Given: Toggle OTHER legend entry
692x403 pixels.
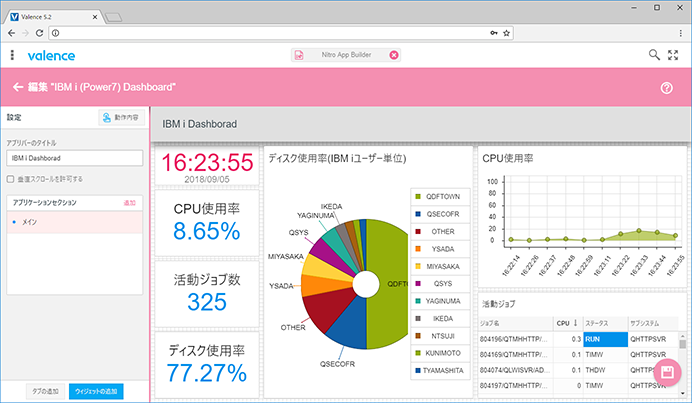Looking at the screenshot, I should coord(440,231).
